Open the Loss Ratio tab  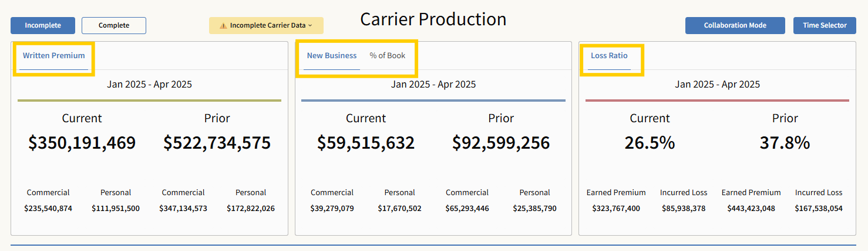(609, 56)
